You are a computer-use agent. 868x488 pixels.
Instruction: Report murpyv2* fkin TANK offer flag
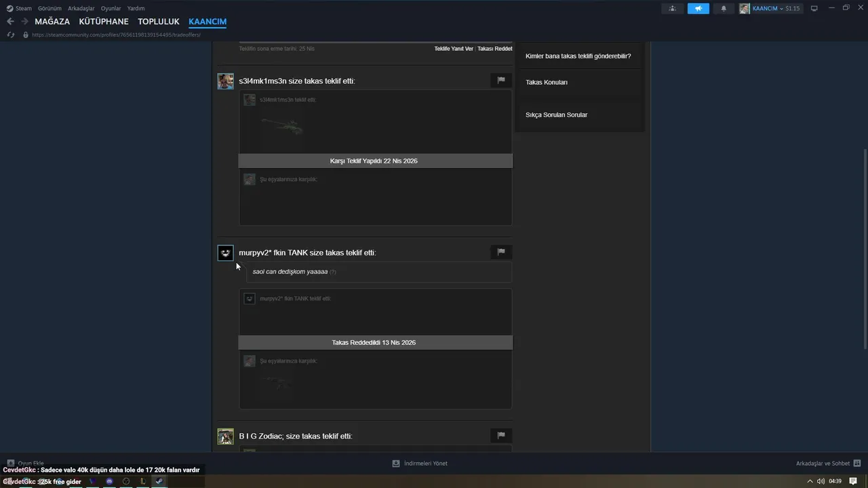(x=501, y=252)
